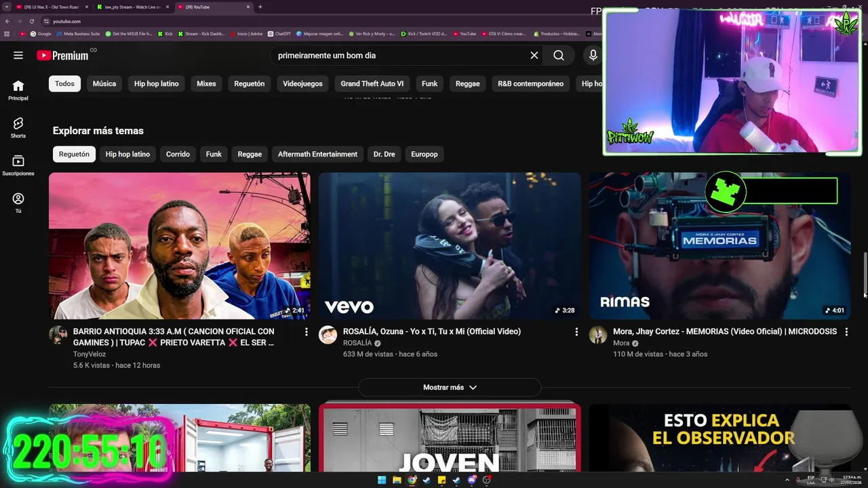This screenshot has width=868, height=488.
Task: Select the Corrido topic chip
Action: click(178, 154)
